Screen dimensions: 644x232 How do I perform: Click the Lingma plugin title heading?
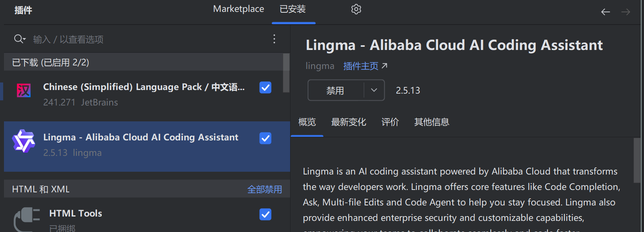(454, 45)
